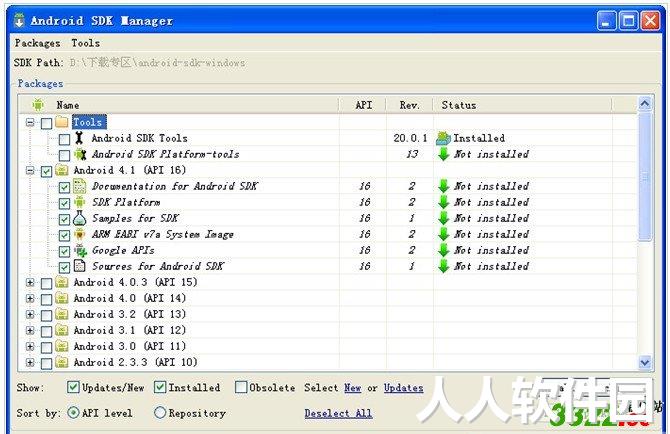Image resolution: width=670 pixels, height=434 pixels.
Task: Click the Installed status icon for SDK Tools
Action: pos(444,138)
